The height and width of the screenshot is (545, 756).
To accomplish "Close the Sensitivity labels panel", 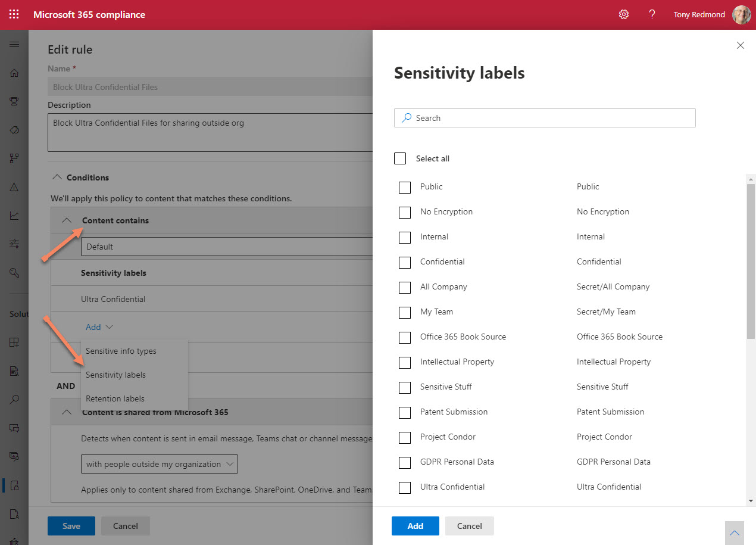I will (740, 45).
